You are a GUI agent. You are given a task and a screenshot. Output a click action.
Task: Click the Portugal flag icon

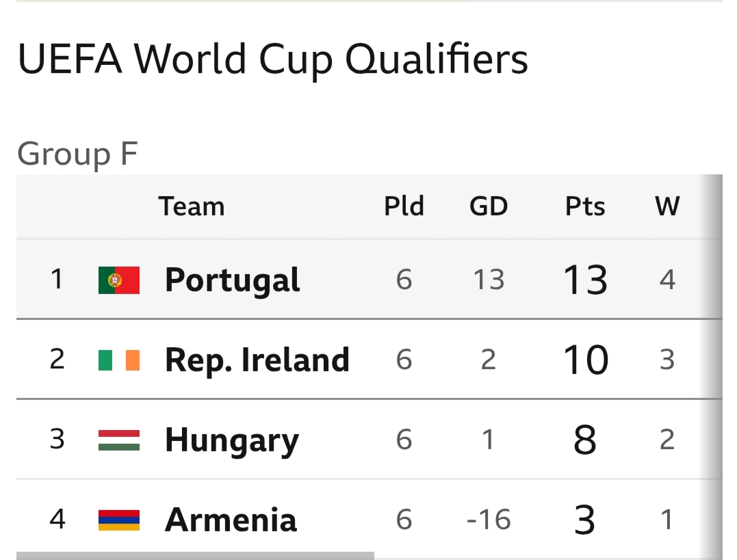[x=119, y=280]
